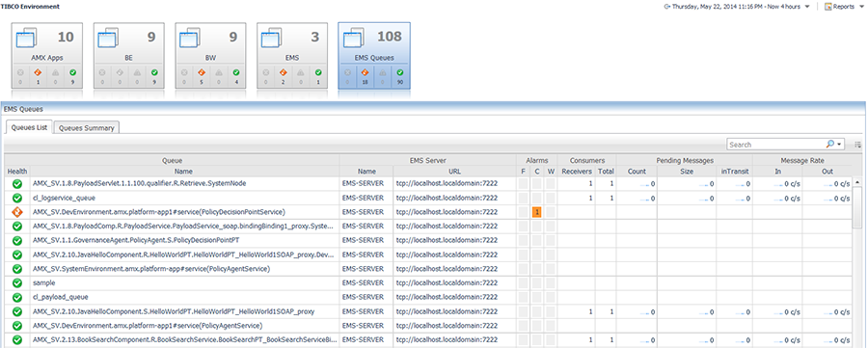The height and width of the screenshot is (348, 868).
Task: Sort by the URL column header
Action: pyautogui.click(x=454, y=172)
